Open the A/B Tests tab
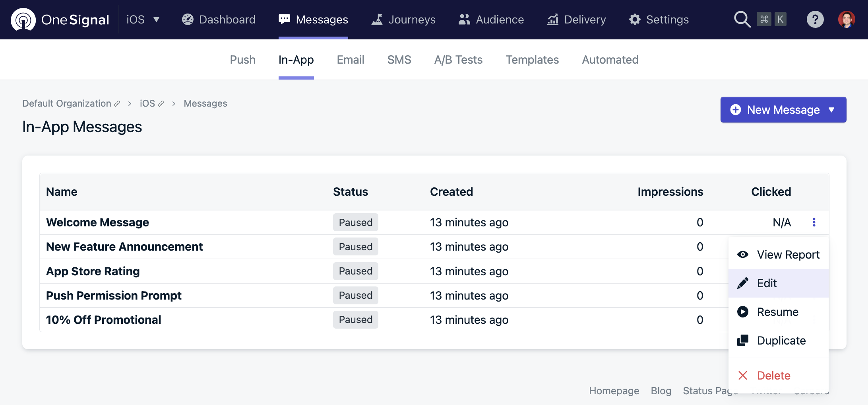 pos(459,60)
